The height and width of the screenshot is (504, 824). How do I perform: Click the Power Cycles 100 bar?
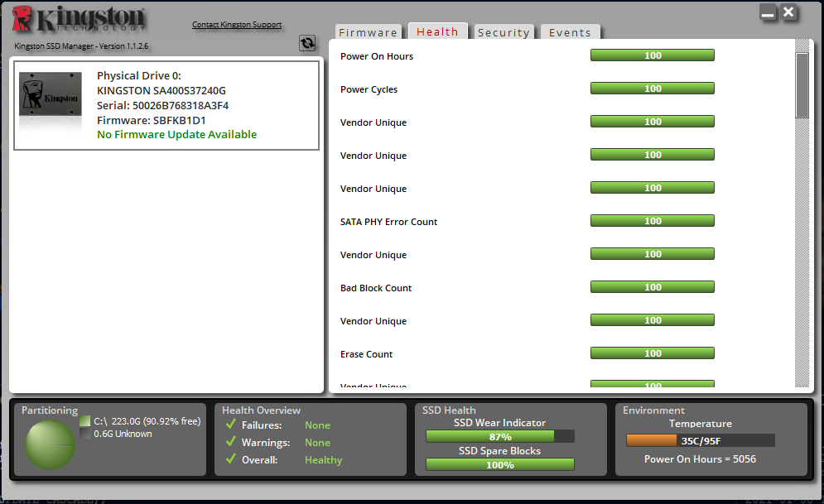pyautogui.click(x=652, y=89)
